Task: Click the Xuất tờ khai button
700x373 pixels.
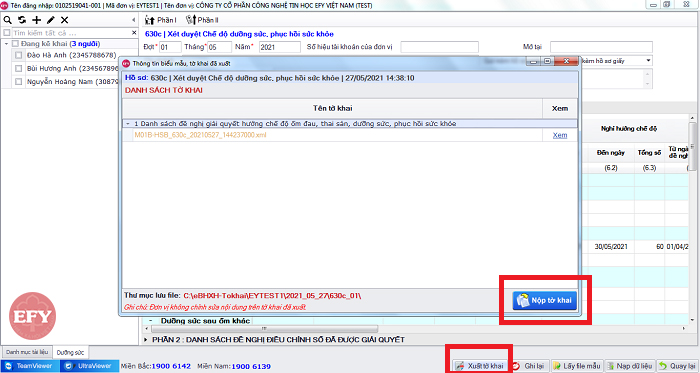Action: click(x=479, y=366)
